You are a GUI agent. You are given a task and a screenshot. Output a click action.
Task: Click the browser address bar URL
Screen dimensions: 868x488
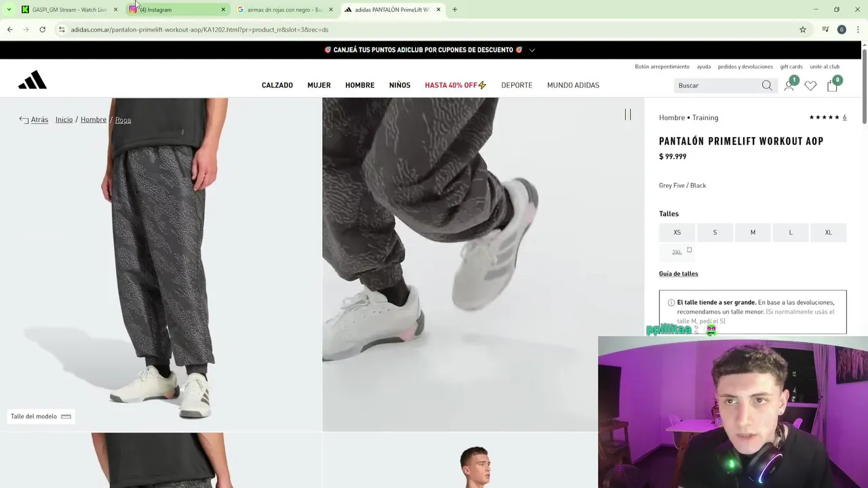point(199,30)
